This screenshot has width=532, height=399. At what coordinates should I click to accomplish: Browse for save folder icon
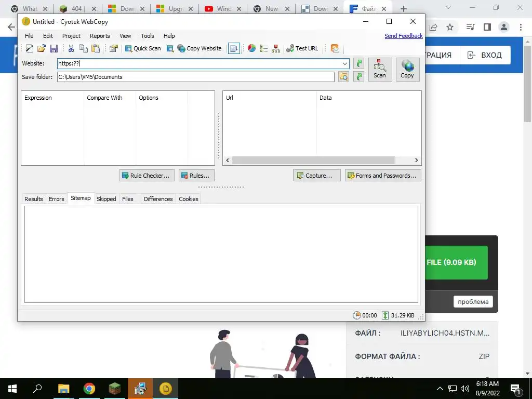[x=344, y=77]
